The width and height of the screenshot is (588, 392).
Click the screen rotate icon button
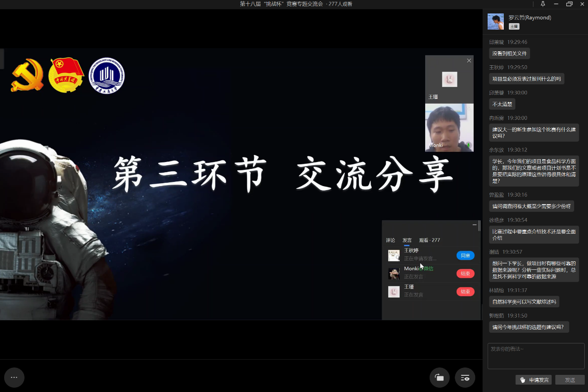pyautogui.click(x=439, y=378)
